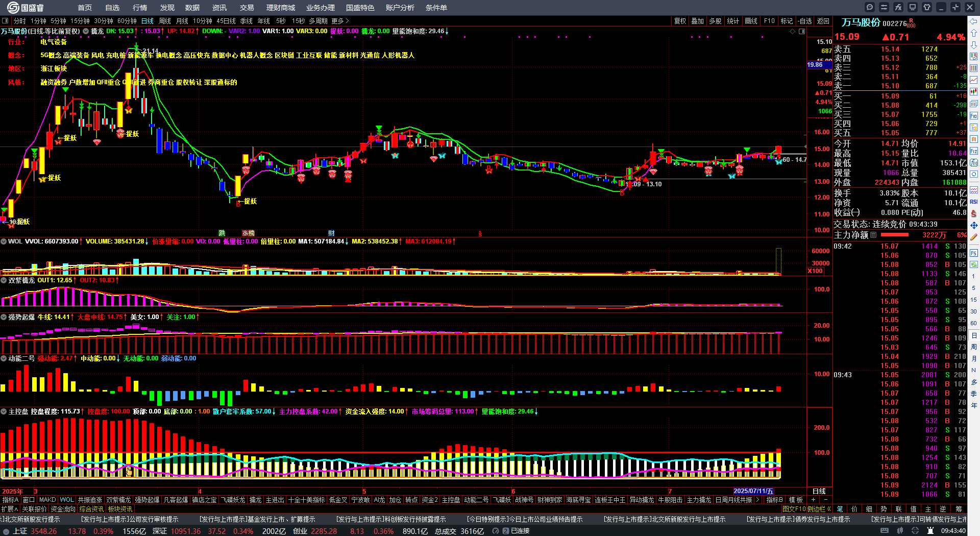Open the 行情 menu
The width and height of the screenshot is (980, 536).
point(140,8)
